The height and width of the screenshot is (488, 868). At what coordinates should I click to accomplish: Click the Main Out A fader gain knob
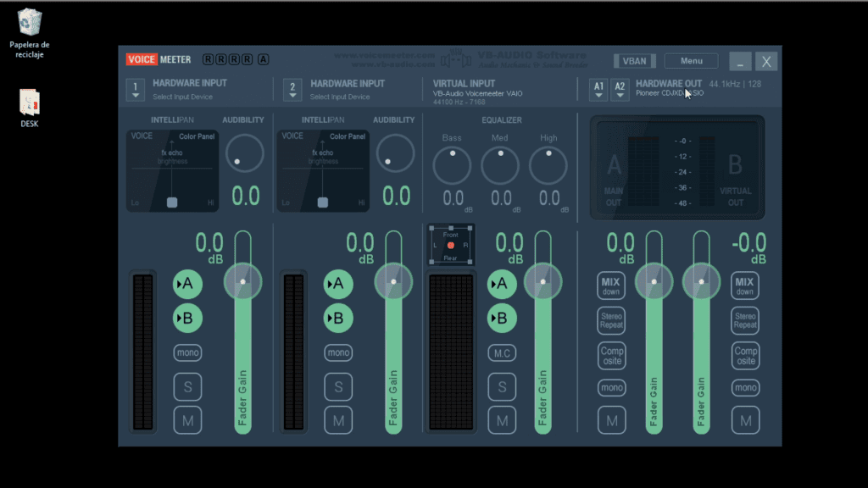click(654, 281)
